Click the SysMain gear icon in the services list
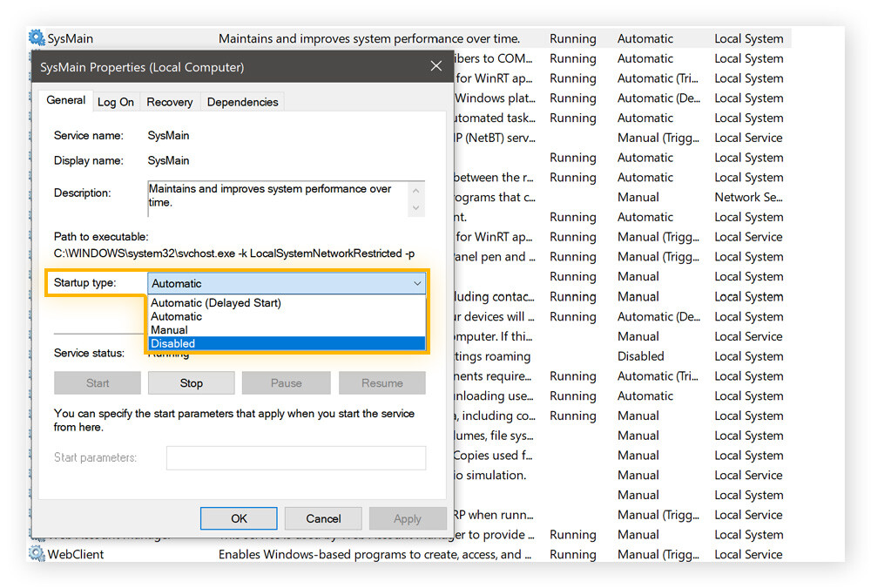 [36, 37]
